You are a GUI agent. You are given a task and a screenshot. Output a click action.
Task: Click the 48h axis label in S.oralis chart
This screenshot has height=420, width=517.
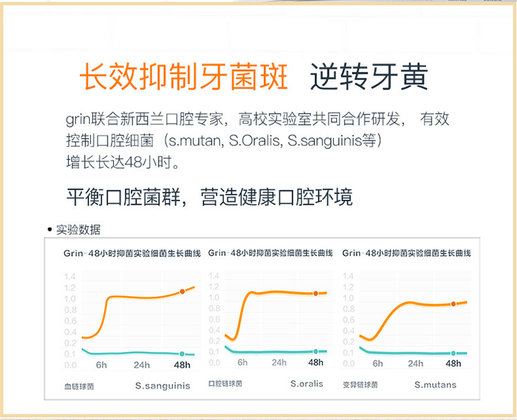[x=316, y=363]
